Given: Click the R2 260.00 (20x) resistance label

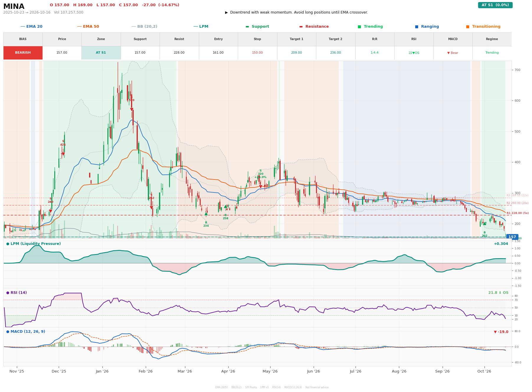Looking at the screenshot, I should coord(518,203).
